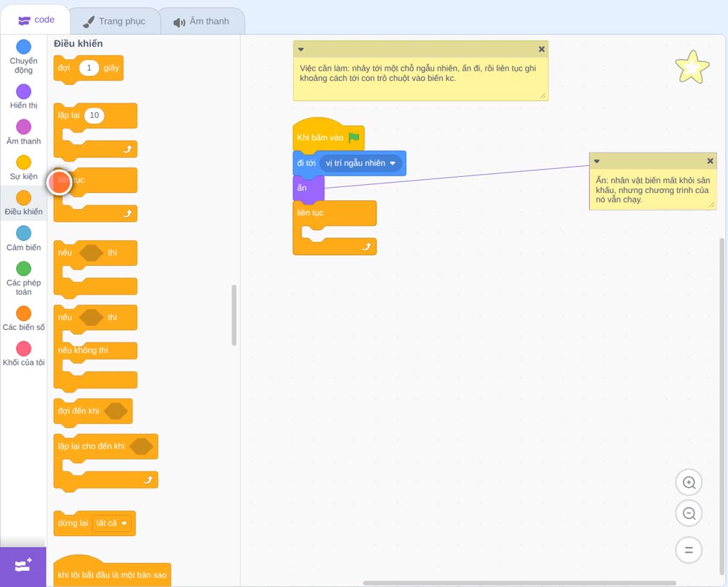The height and width of the screenshot is (587, 728).
Task: Zoom in on the workspace
Action: [x=689, y=483]
